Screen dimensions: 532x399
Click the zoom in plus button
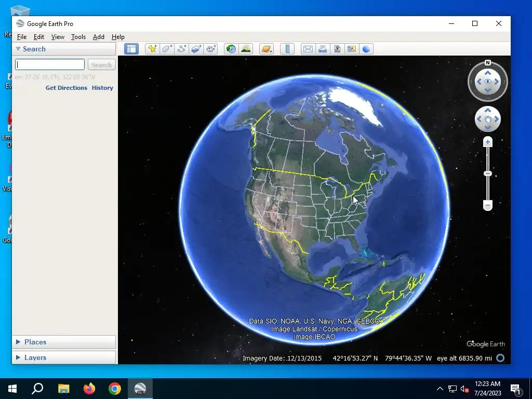(x=487, y=142)
